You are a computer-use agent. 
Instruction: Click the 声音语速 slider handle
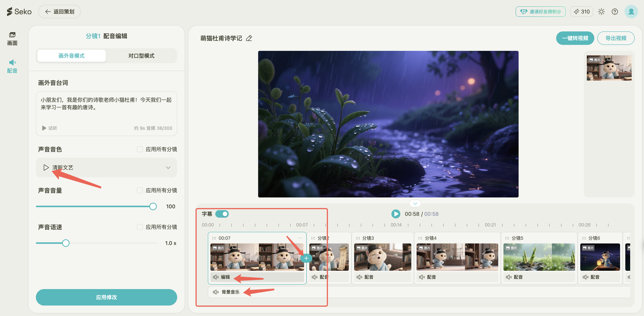click(66, 243)
